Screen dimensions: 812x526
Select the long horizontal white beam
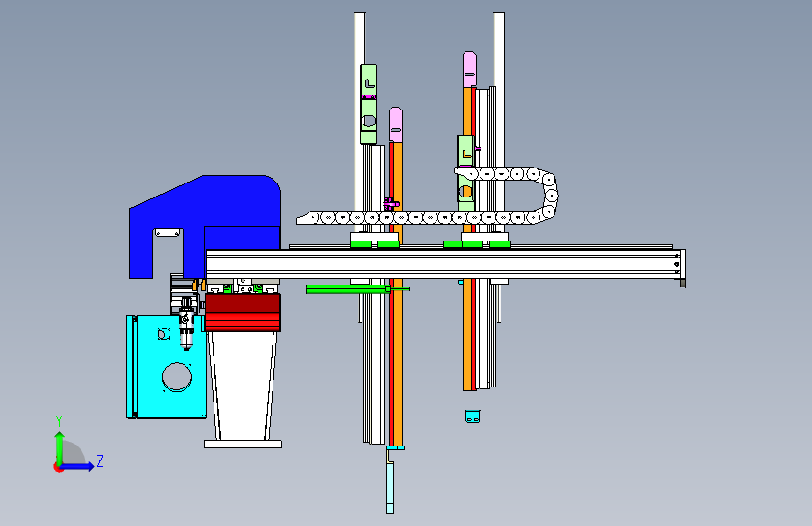tap(443, 264)
